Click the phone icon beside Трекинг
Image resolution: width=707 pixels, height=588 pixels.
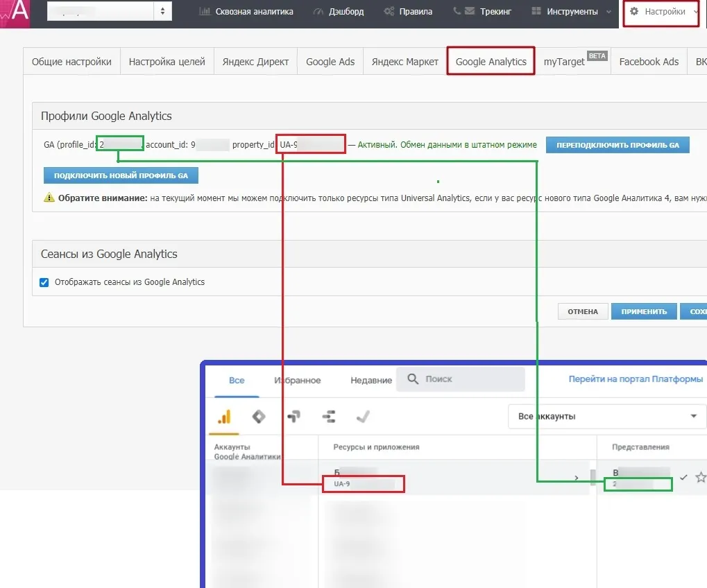[457, 10]
